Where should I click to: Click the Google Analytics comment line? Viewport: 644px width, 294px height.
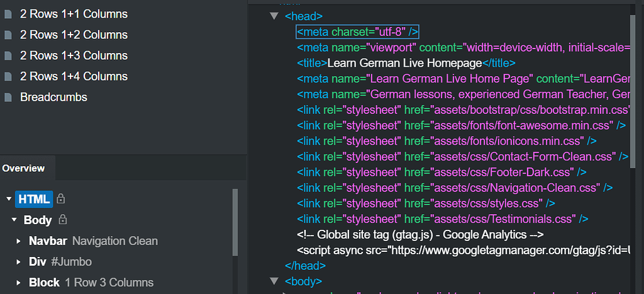[x=420, y=235]
